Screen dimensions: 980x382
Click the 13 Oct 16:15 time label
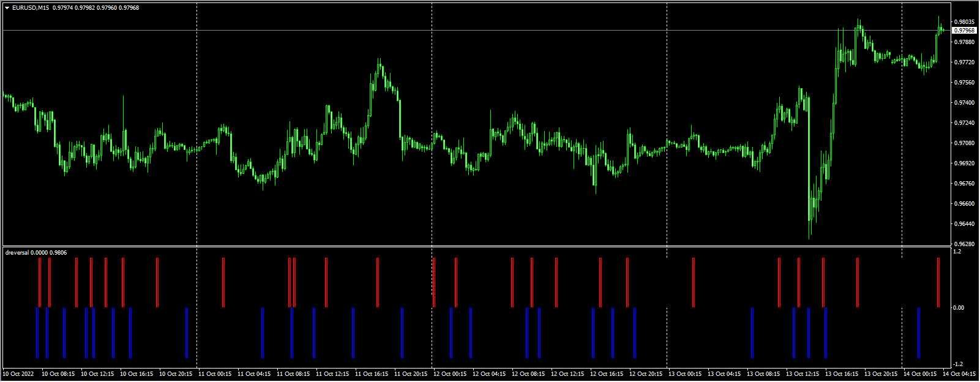tap(842, 373)
